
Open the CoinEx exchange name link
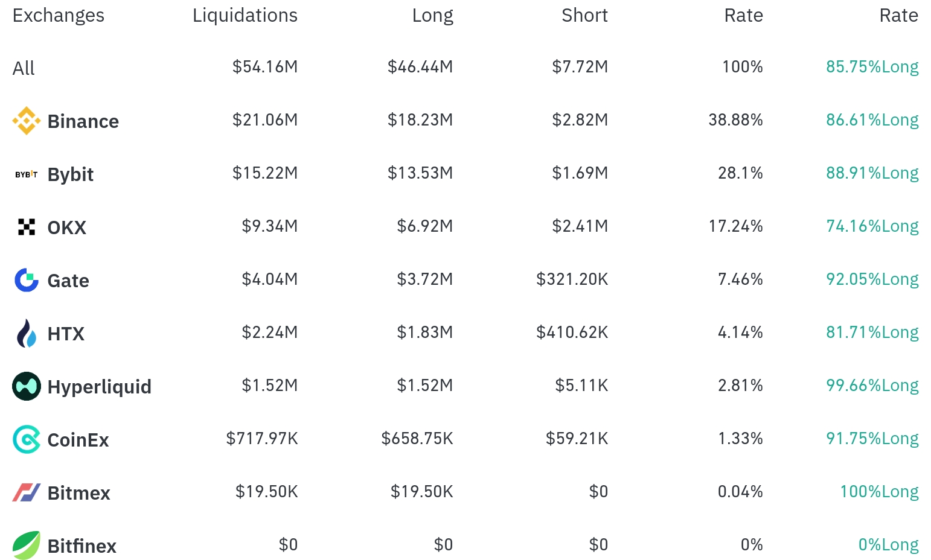tap(78, 440)
